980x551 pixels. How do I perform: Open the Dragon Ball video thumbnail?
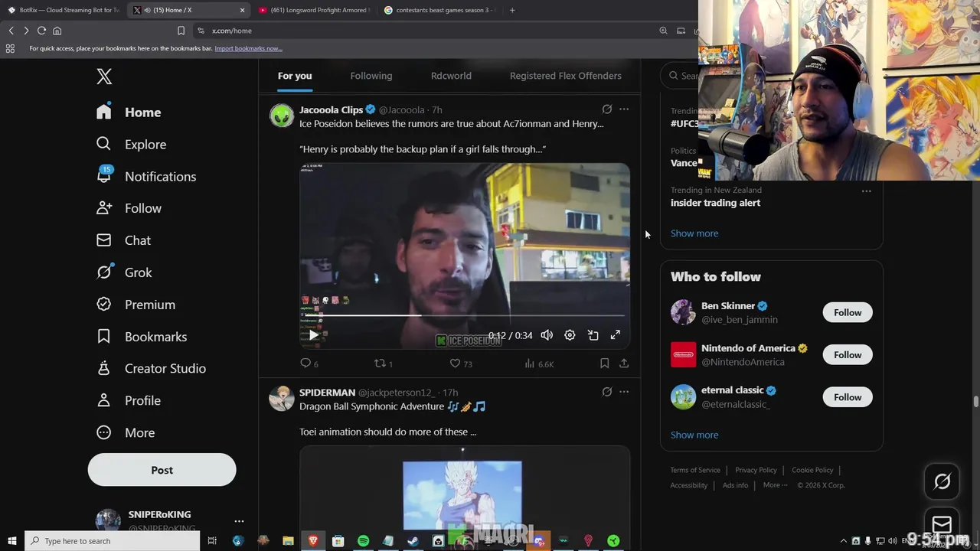click(465, 489)
